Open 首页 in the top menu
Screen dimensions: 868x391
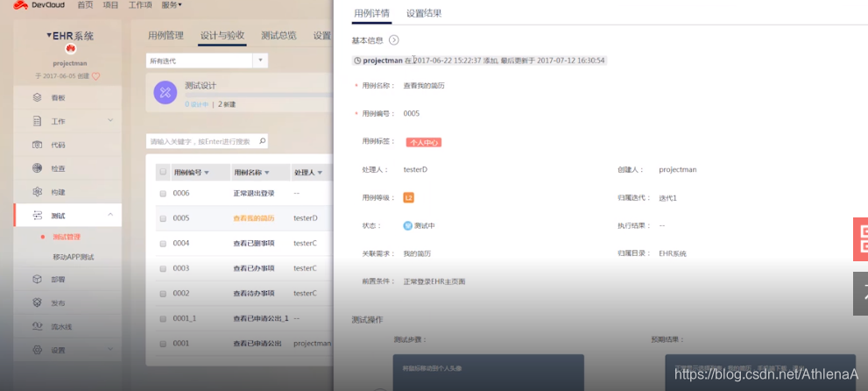point(85,5)
